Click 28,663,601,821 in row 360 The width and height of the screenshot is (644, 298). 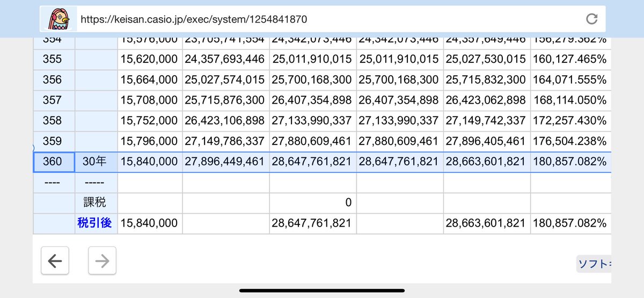486,162
